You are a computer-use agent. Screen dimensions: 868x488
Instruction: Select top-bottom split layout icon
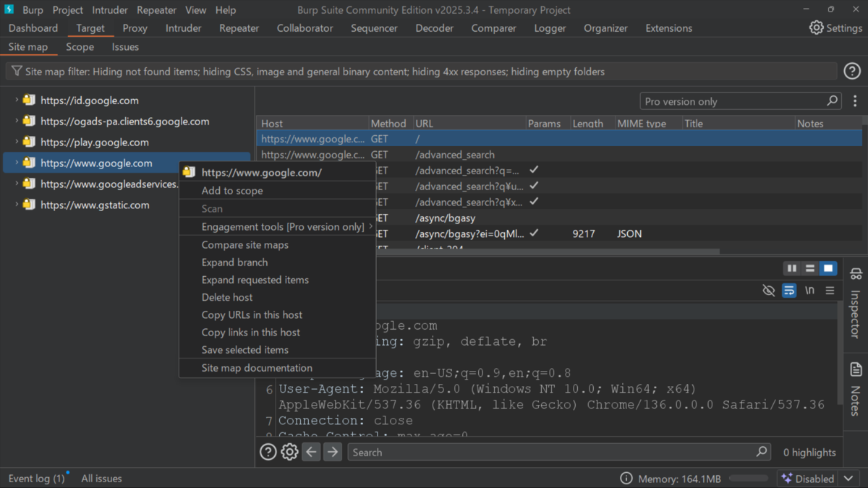810,268
